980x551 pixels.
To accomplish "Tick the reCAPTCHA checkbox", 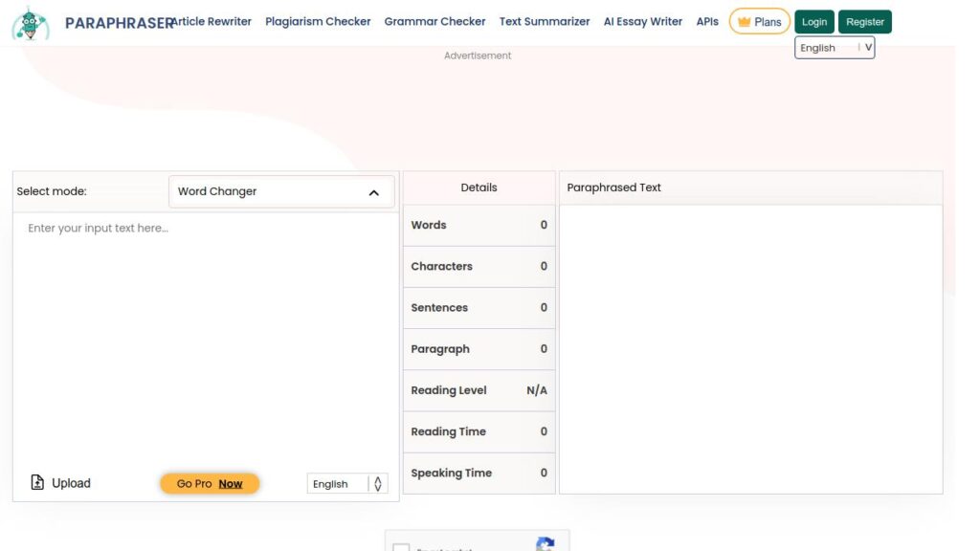I will point(401,548).
